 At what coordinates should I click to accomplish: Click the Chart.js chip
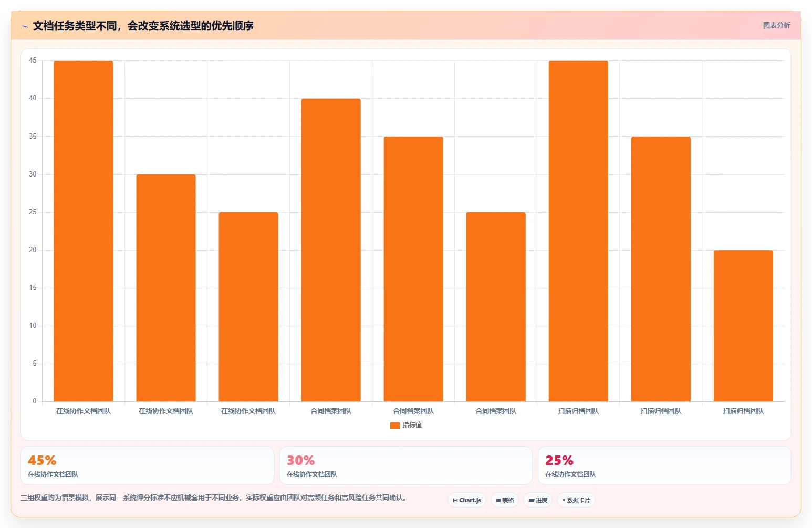(x=467, y=500)
